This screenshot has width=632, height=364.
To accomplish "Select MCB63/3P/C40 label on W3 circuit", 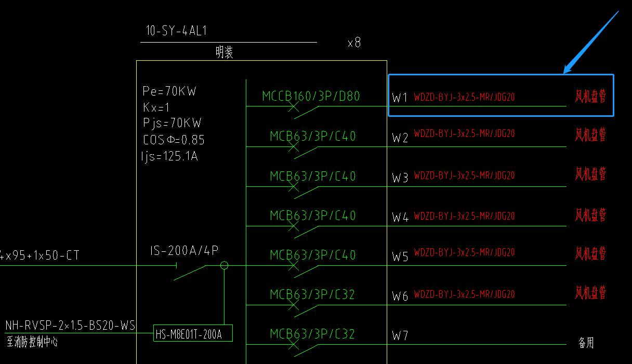I will pyautogui.click(x=313, y=176).
